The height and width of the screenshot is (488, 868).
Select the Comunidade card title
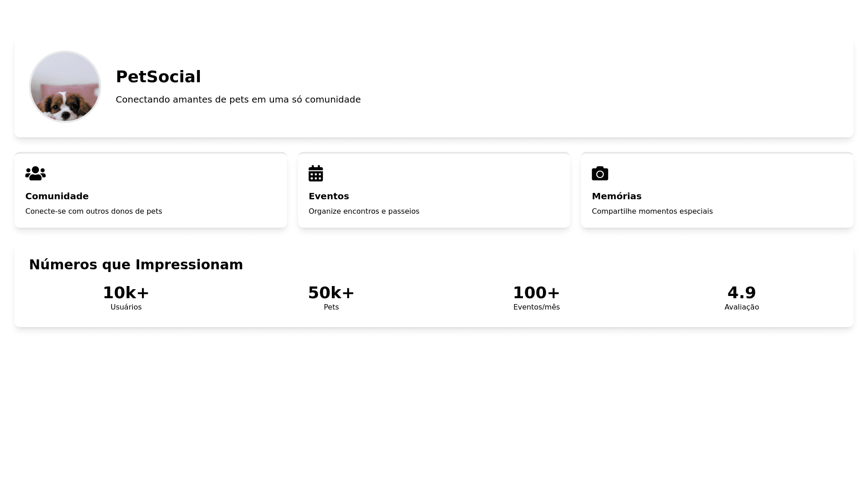click(57, 196)
